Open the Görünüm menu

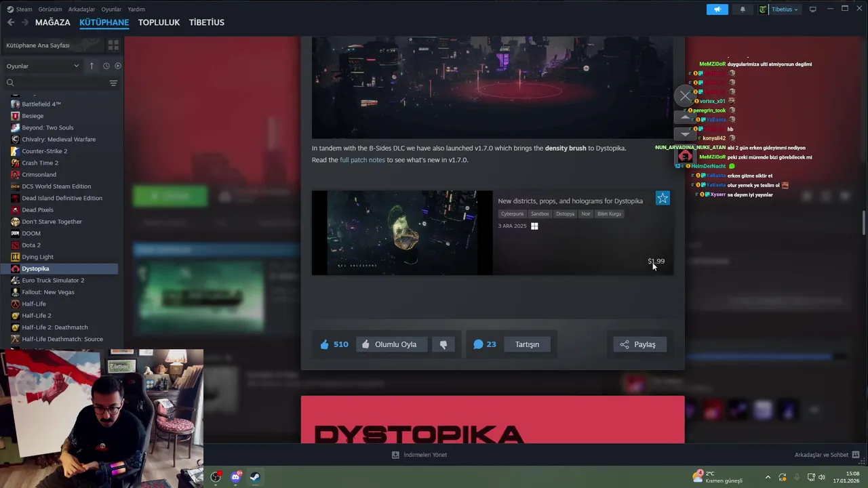click(x=50, y=9)
